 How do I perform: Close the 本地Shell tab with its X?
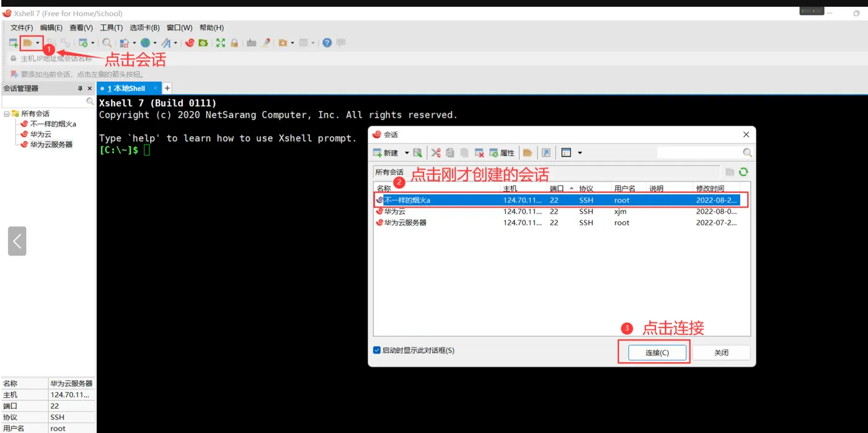click(156, 88)
